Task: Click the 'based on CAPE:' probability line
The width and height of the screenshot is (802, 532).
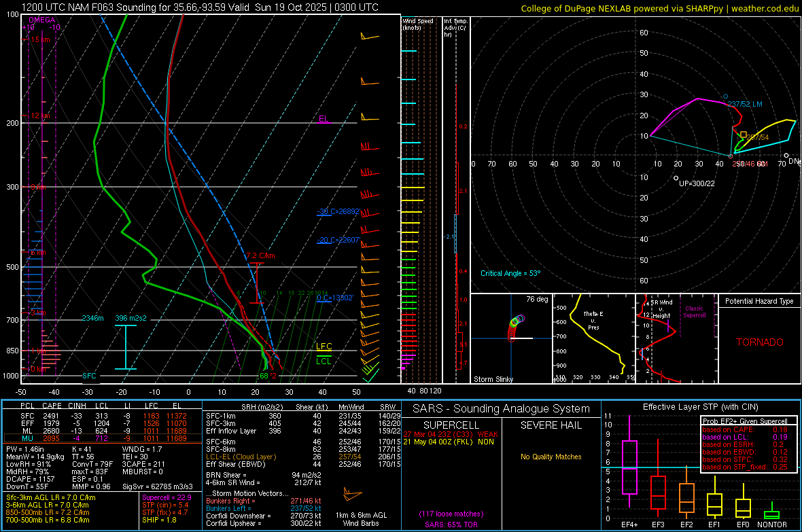Action: pos(745,429)
